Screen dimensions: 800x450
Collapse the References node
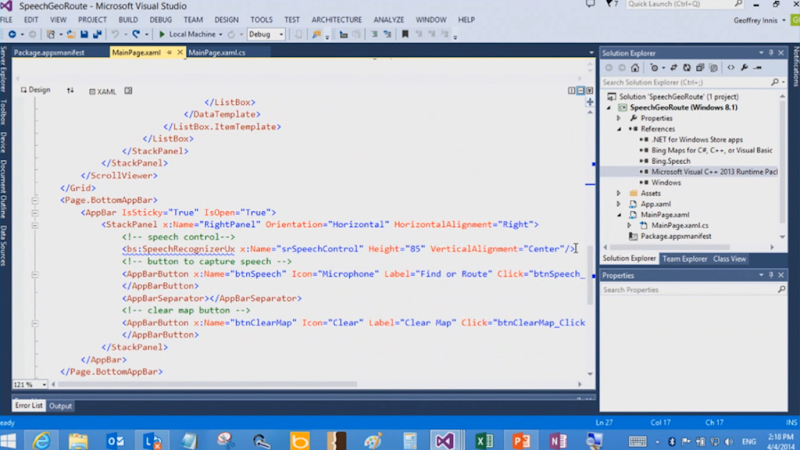[619, 129]
